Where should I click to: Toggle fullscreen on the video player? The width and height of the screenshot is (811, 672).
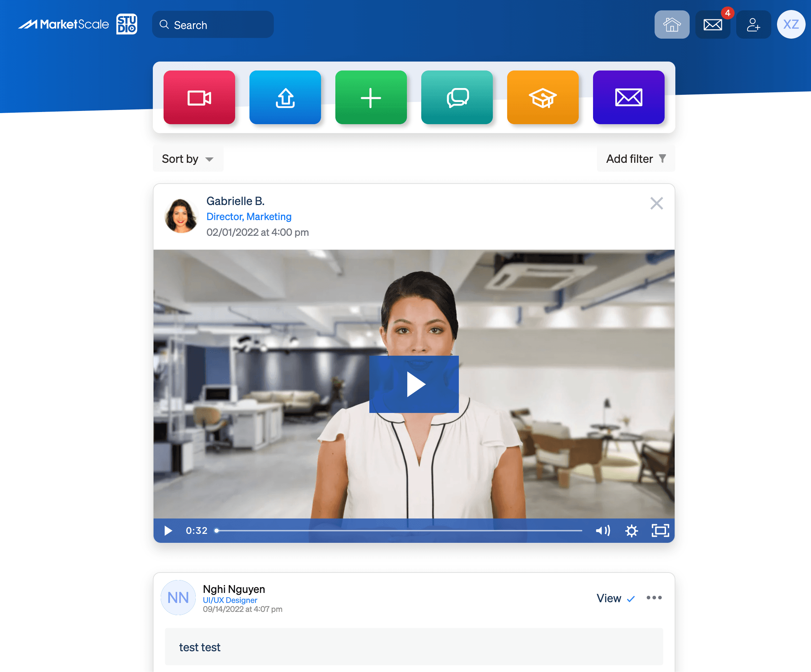[660, 531]
